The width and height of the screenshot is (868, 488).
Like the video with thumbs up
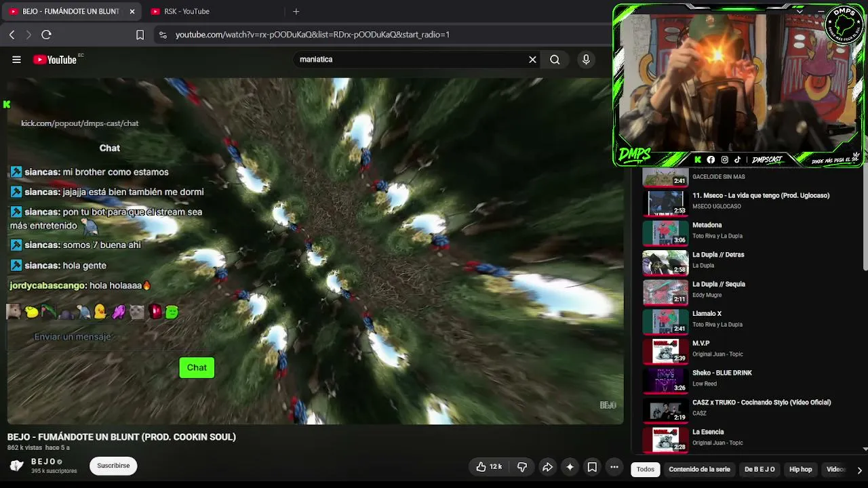488,467
